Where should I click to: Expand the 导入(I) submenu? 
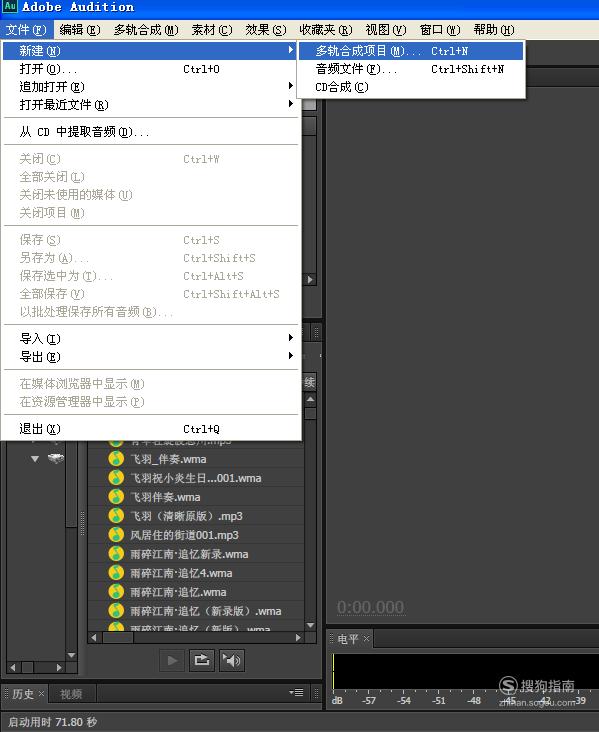coord(150,338)
